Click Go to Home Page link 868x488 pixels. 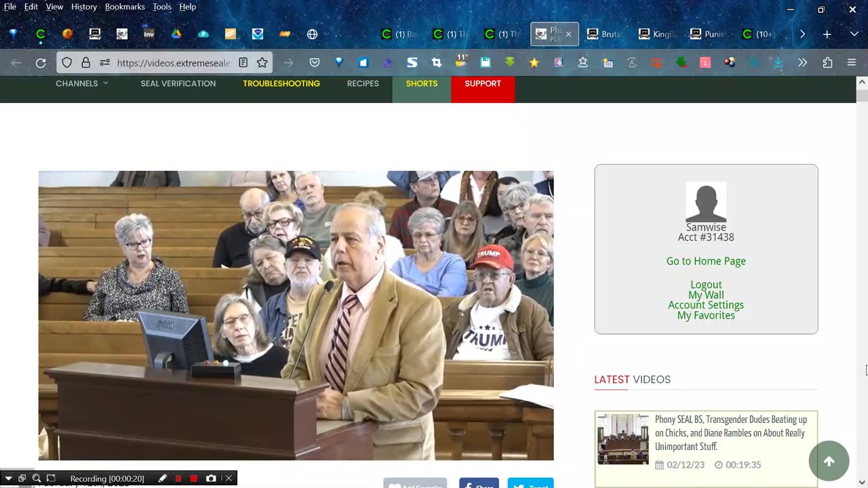pos(706,261)
